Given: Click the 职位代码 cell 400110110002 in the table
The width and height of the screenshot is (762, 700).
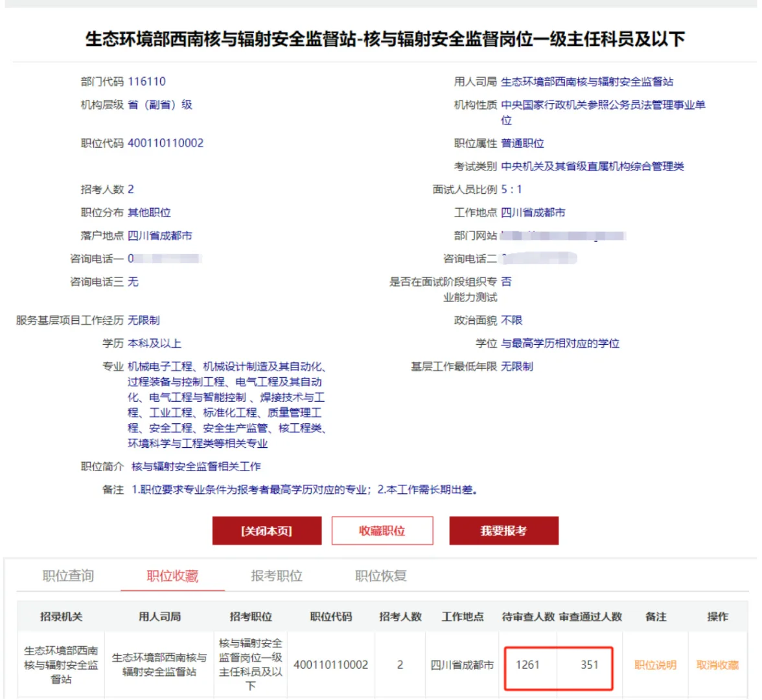Looking at the screenshot, I should [x=331, y=664].
